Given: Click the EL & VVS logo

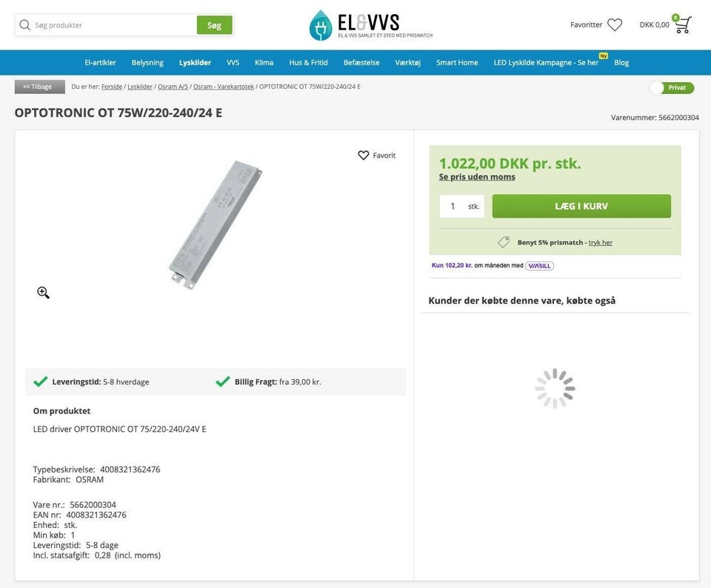Looking at the screenshot, I should click(x=370, y=25).
